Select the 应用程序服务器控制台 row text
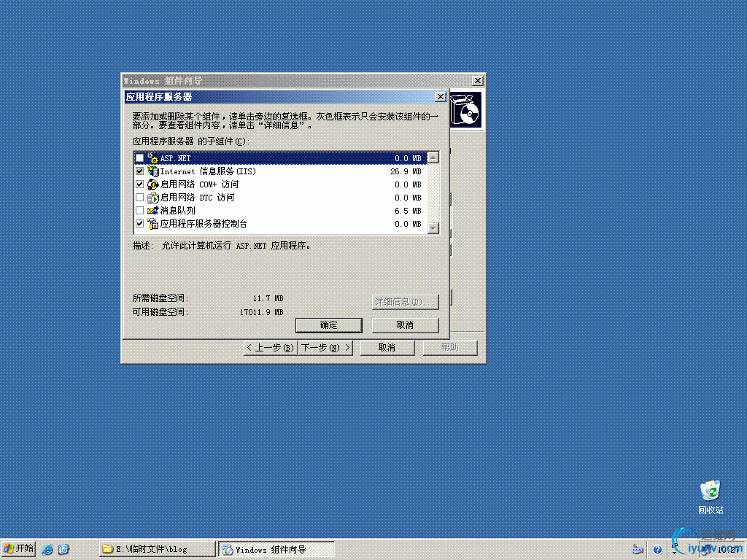 click(x=204, y=223)
